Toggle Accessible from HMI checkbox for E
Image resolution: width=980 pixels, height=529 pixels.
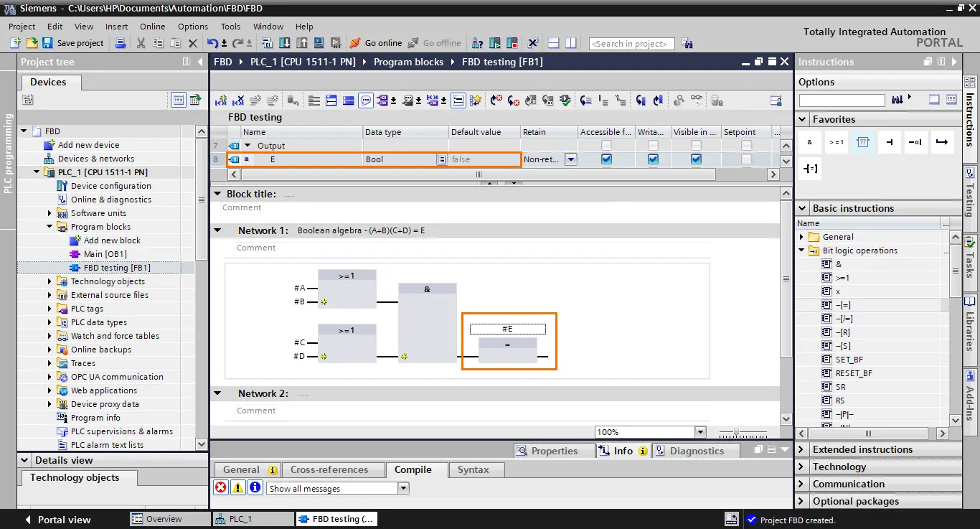(607, 159)
